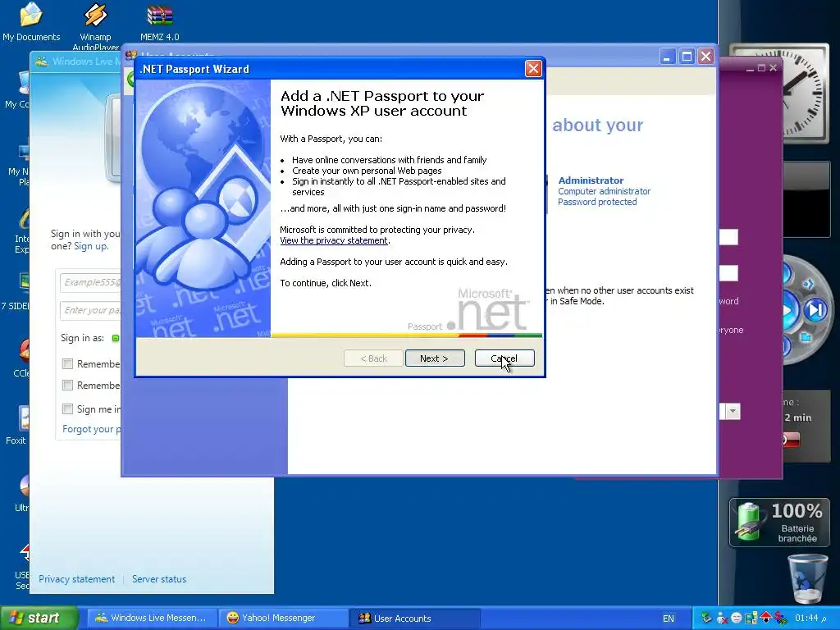Click Next in the .NET Passport Wizard
The image size is (840, 630).
click(435, 358)
